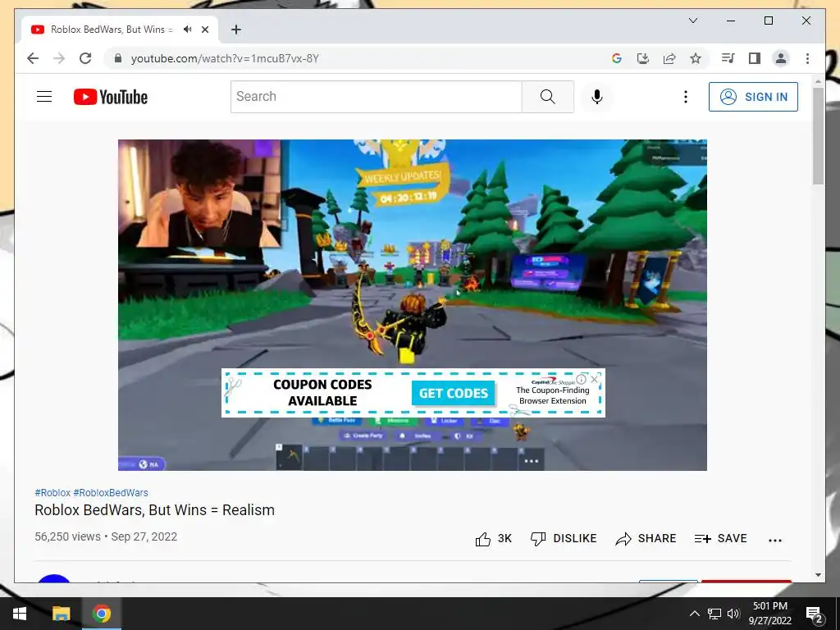Click GET CODES in the ad banner
Viewport: 840px width, 630px height.
pyautogui.click(x=453, y=393)
